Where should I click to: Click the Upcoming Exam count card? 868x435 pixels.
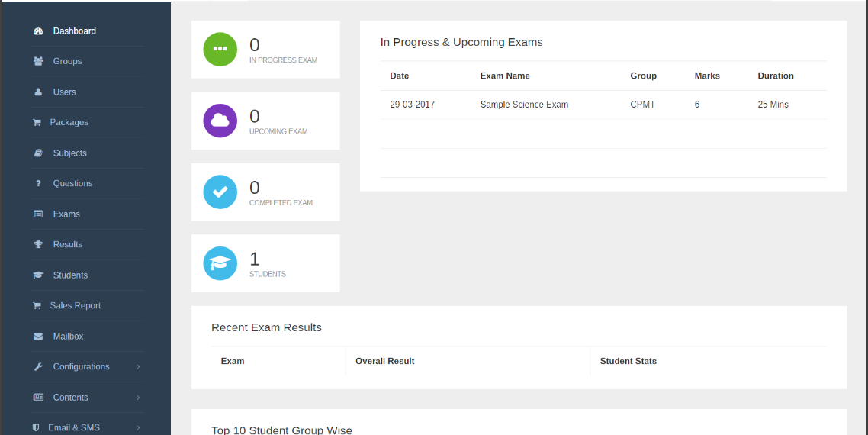[x=265, y=121]
